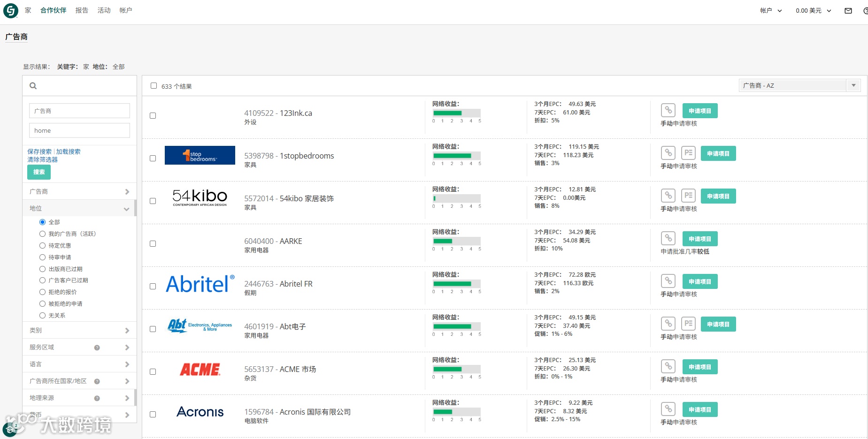Click 申请项目 button for AARKE
The width and height of the screenshot is (868, 439).
(700, 239)
